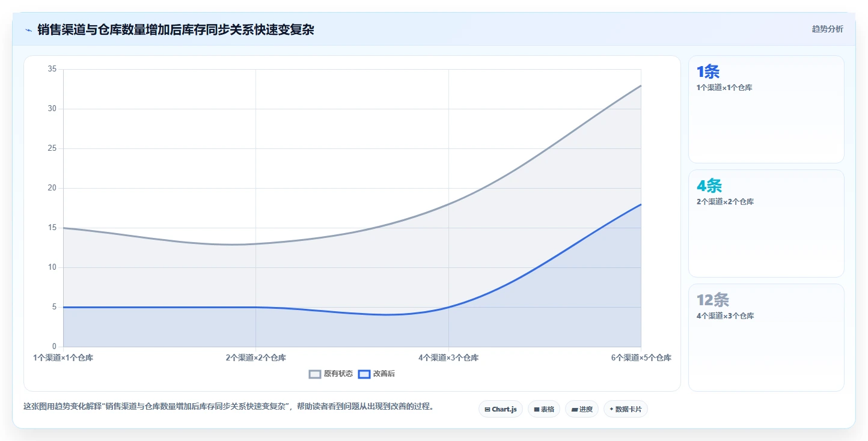Click the grey 原有状态 legend color box
The image size is (868, 441).
click(315, 374)
